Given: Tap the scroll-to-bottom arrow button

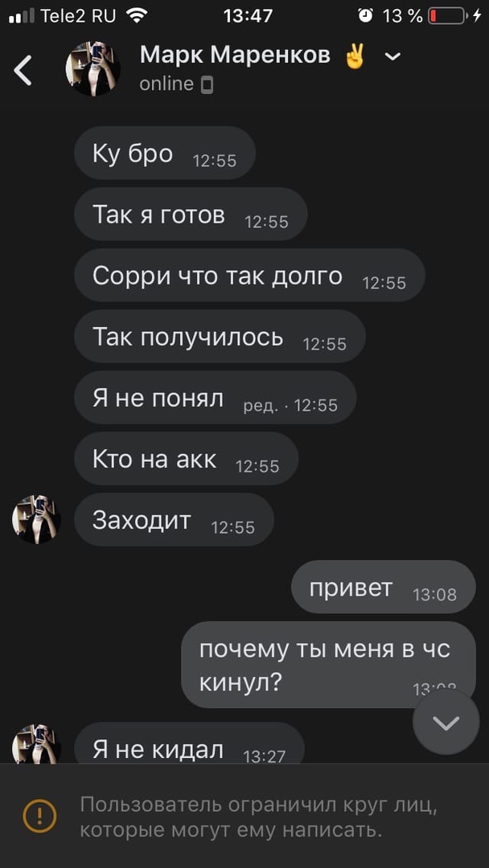Looking at the screenshot, I should click(x=446, y=722).
